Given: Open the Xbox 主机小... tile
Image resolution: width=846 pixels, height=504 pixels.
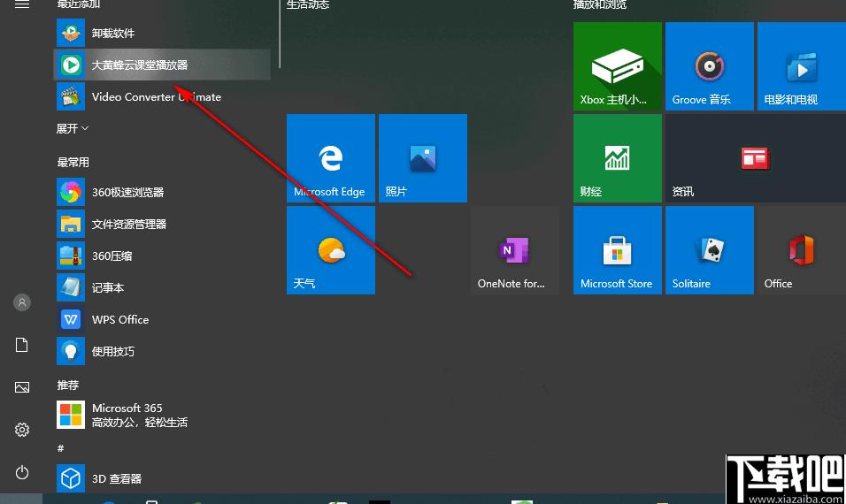Looking at the screenshot, I should 617,66.
